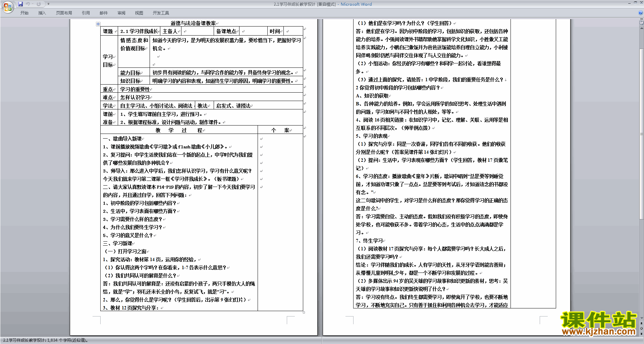Open the Undo history dropdown arrow
The width and height of the screenshot is (644, 344).
point(33,4)
